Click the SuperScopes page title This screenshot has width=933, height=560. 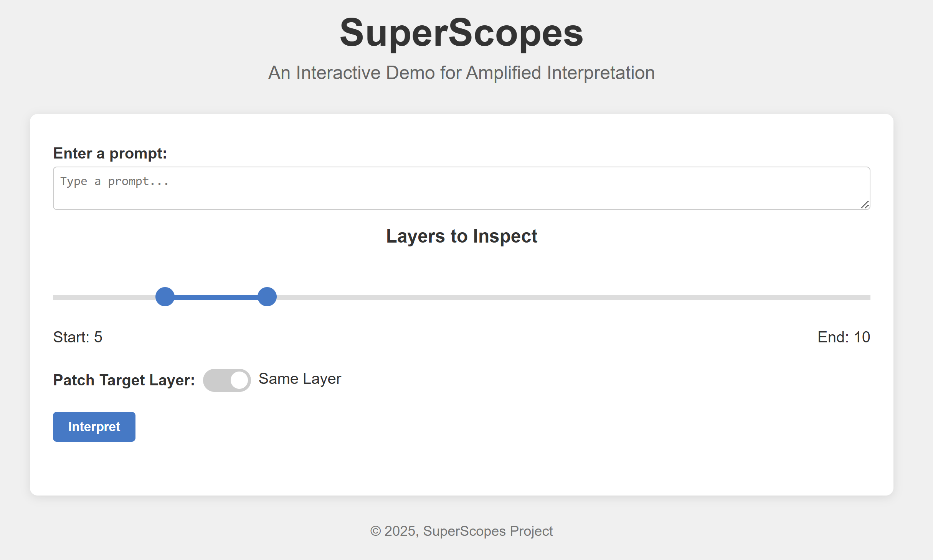[461, 33]
